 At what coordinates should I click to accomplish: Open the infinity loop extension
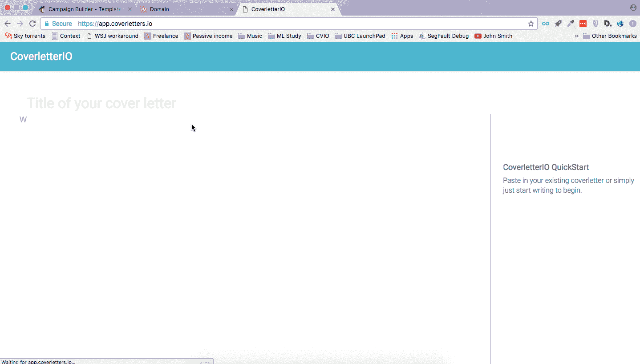pyautogui.click(x=545, y=24)
